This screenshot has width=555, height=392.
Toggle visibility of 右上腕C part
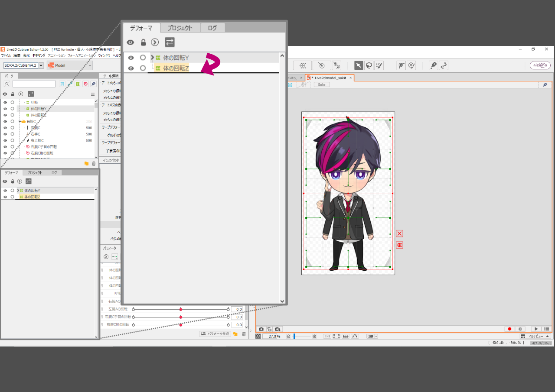coord(5,140)
